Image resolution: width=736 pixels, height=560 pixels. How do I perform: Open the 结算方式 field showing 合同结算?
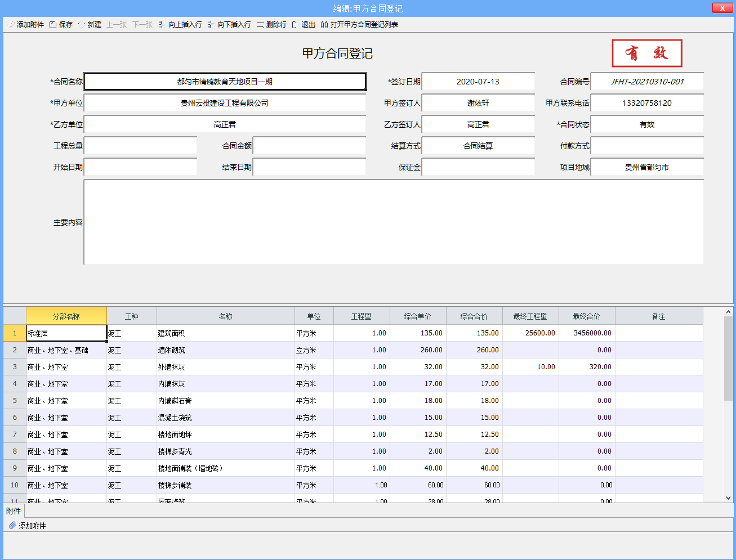478,146
